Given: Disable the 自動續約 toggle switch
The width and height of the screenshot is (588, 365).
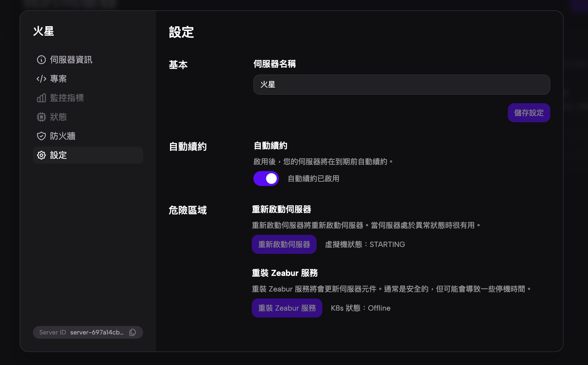Looking at the screenshot, I should tap(266, 179).
